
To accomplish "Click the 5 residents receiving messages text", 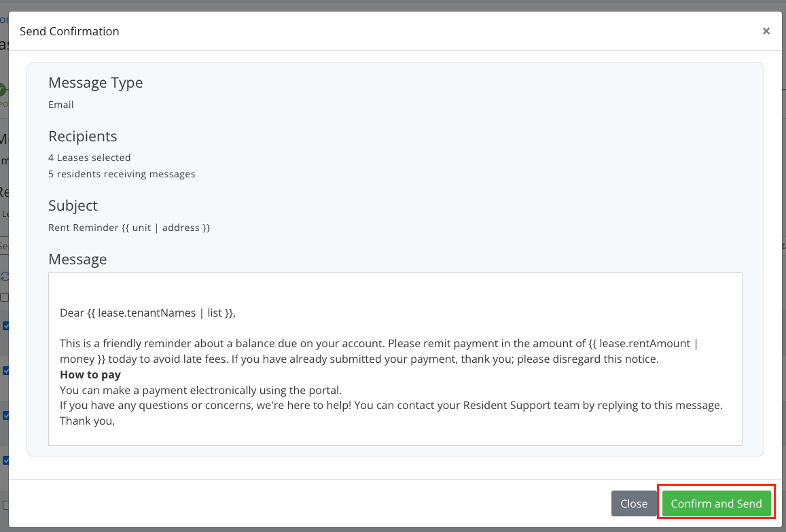I will click(x=122, y=174).
